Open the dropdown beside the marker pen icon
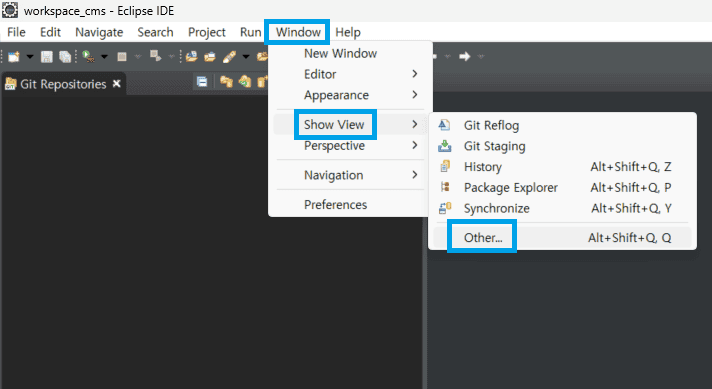 point(246,57)
